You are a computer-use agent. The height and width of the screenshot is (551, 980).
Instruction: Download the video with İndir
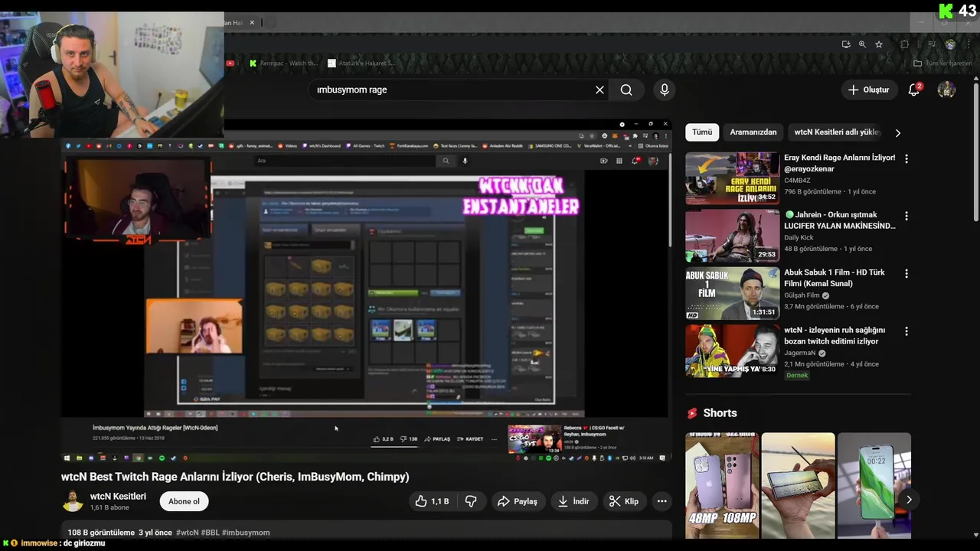(x=573, y=501)
